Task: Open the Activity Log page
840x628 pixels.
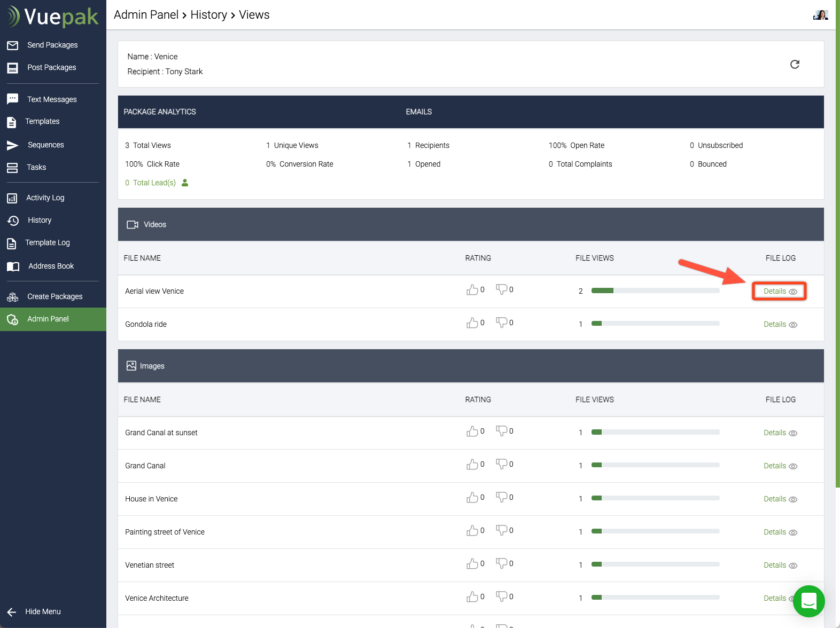Action: click(45, 198)
